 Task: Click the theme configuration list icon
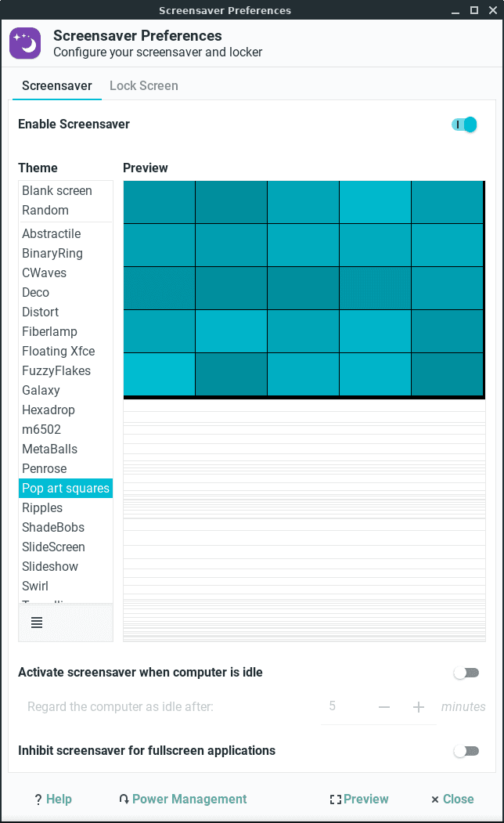pos(37,623)
